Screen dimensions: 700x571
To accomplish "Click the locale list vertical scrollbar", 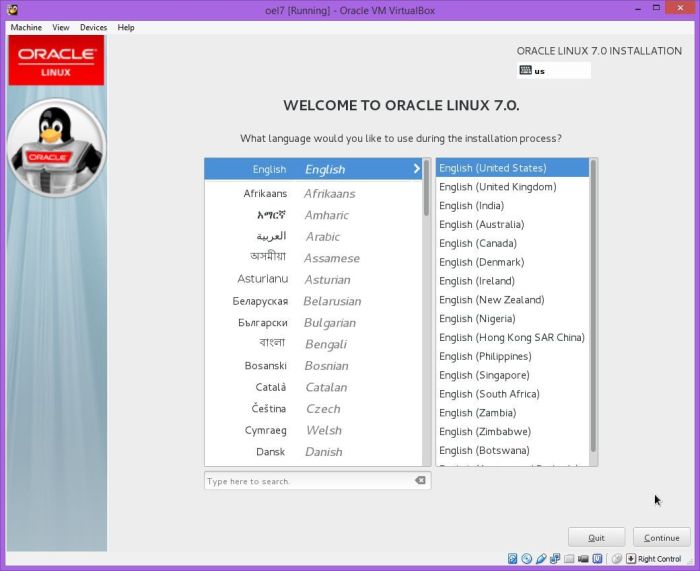I will click(x=594, y=300).
